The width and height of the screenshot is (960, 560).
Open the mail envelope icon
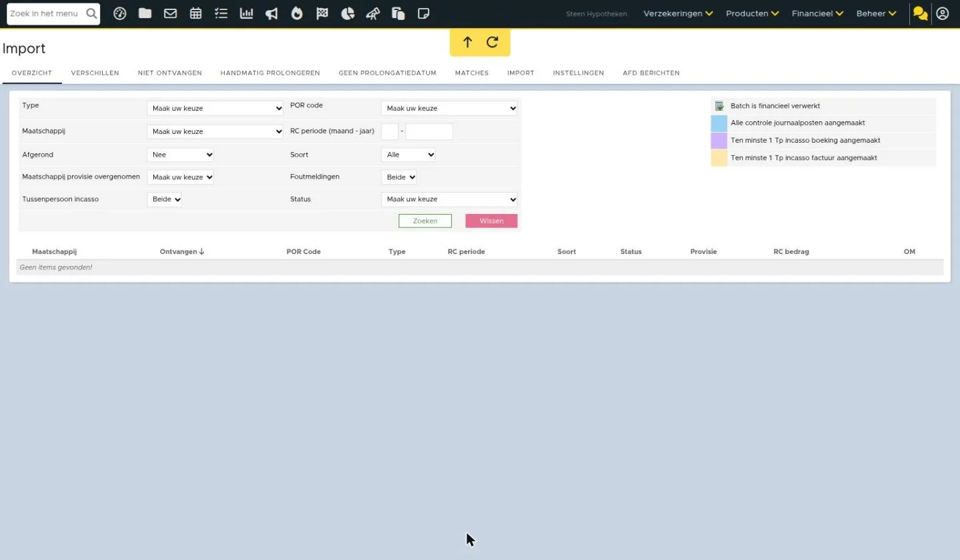tap(170, 13)
